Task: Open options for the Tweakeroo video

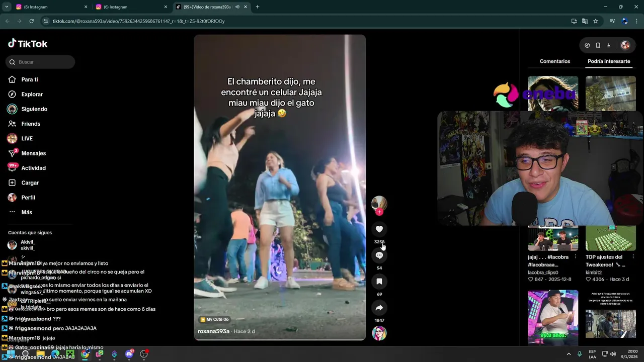Action: [633, 257]
